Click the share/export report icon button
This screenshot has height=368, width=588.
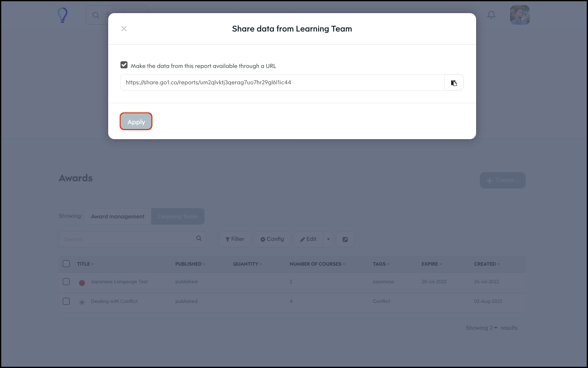coord(345,239)
